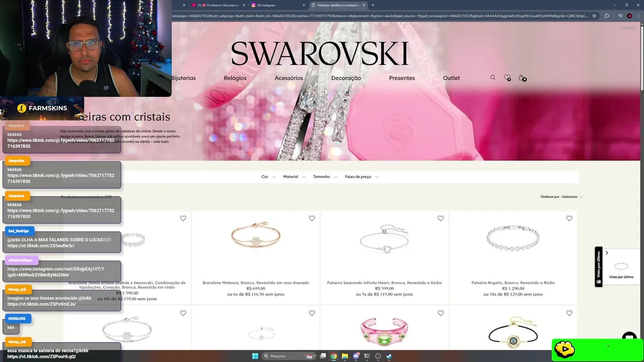Screen dimensions: 644x362
Task: Open the terminal from the taskbar
Action: pyautogui.click(x=367, y=356)
